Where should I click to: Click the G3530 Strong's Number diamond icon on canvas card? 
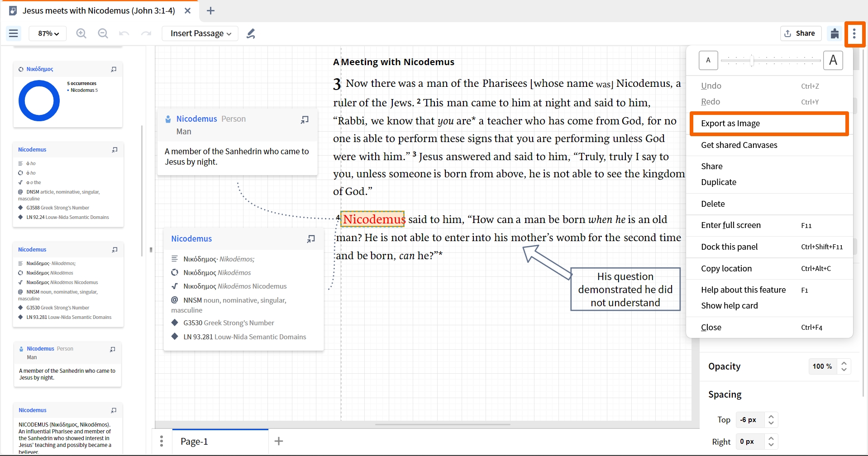tap(175, 323)
